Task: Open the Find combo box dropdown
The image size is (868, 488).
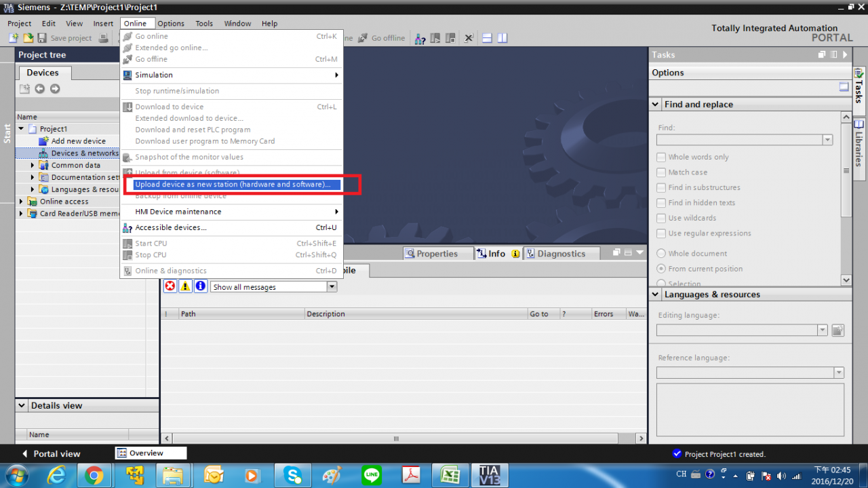Action: (827, 140)
